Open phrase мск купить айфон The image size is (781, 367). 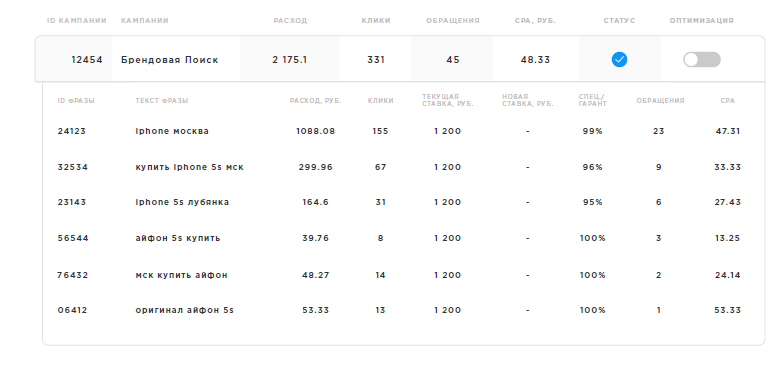181,275
